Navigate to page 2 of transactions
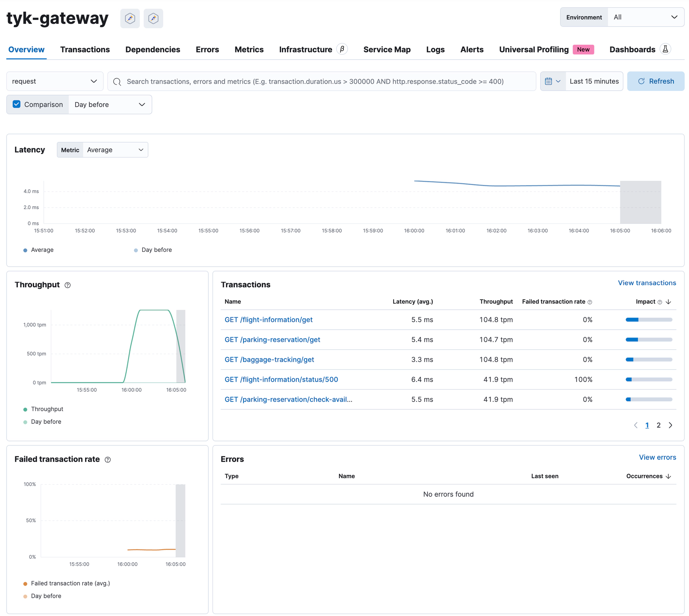This screenshot has width=689, height=616. [x=659, y=425]
